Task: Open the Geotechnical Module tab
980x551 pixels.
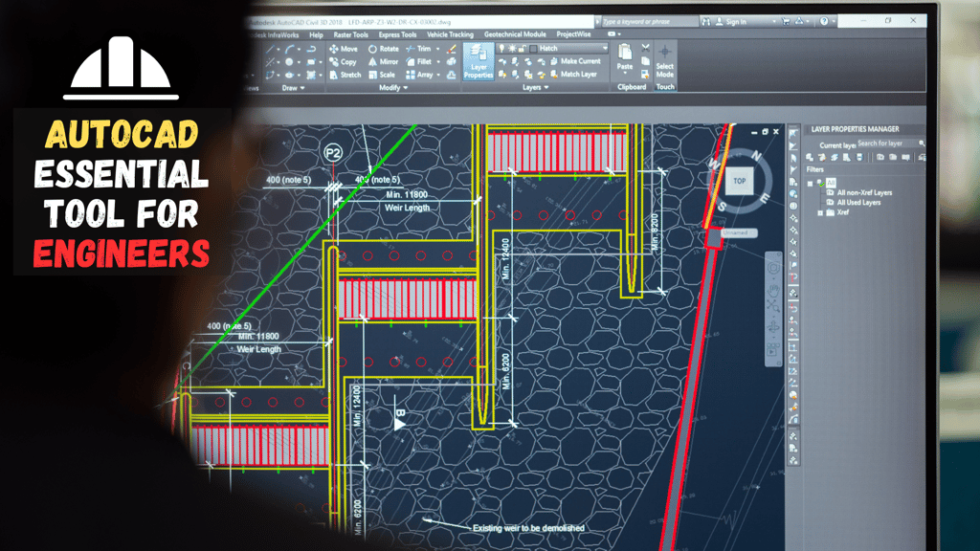Action: [x=515, y=34]
